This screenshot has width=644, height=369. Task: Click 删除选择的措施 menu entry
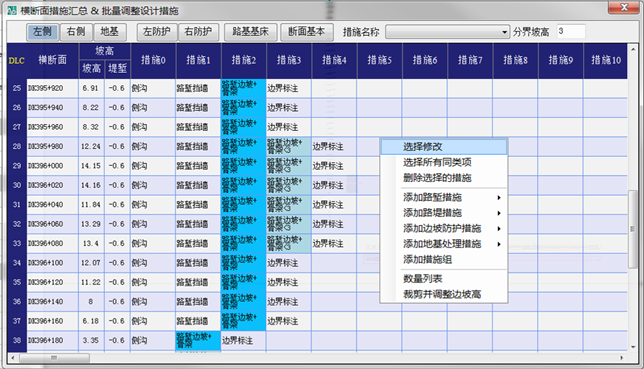(444, 178)
